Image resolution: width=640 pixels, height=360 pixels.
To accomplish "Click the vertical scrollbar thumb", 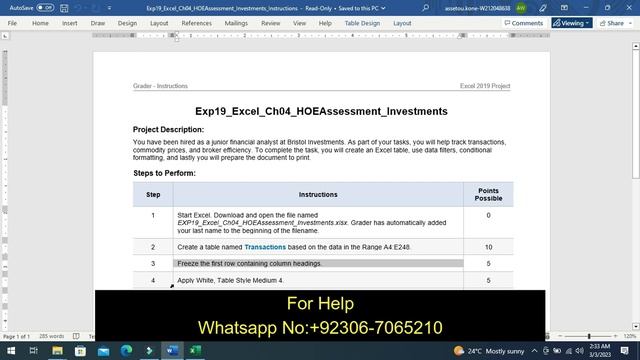I will pyautogui.click(x=636, y=114).
